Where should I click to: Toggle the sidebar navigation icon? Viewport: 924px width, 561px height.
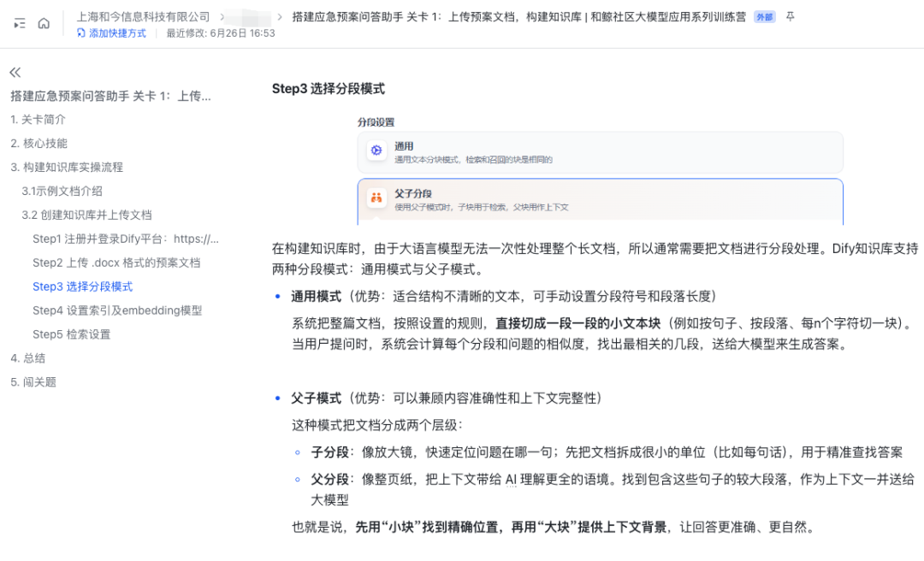tap(20, 24)
